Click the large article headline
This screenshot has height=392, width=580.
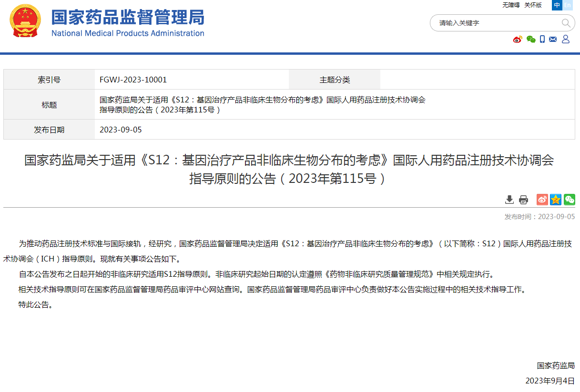pos(289,169)
